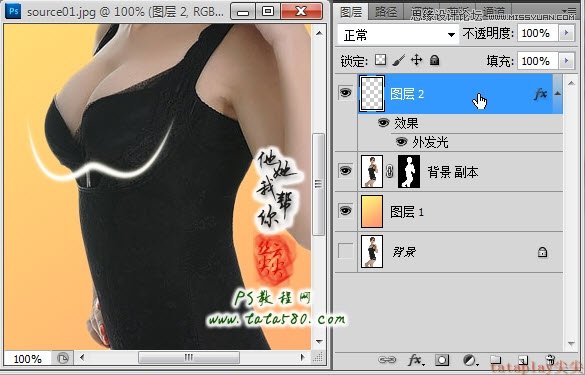Lock image pixels brush icon
The width and height of the screenshot is (585, 375).
tap(398, 60)
